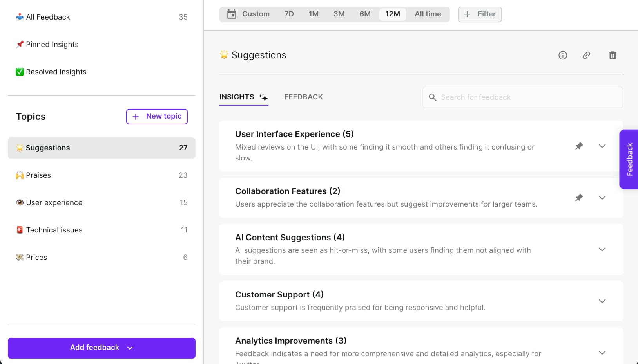
Task: Open the info icon for Suggestions
Action: coord(563,55)
